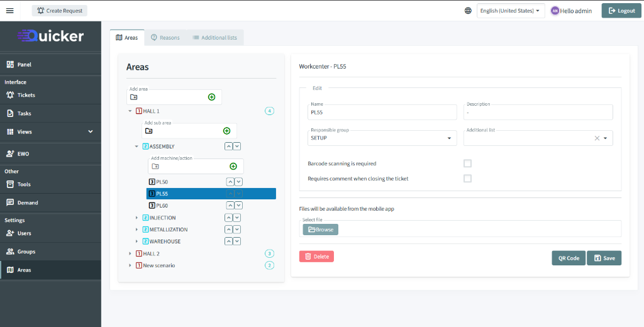Switch to the Reasons tab
The width and height of the screenshot is (644, 327).
tap(165, 38)
